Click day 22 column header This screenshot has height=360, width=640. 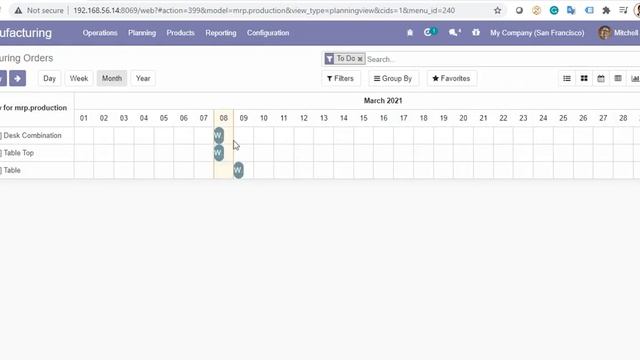503,118
